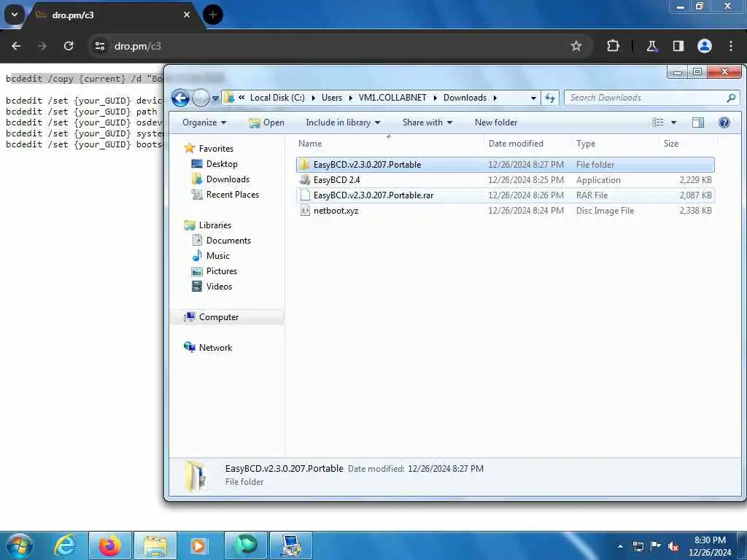Open Chrome tab search dropdown

15,15
